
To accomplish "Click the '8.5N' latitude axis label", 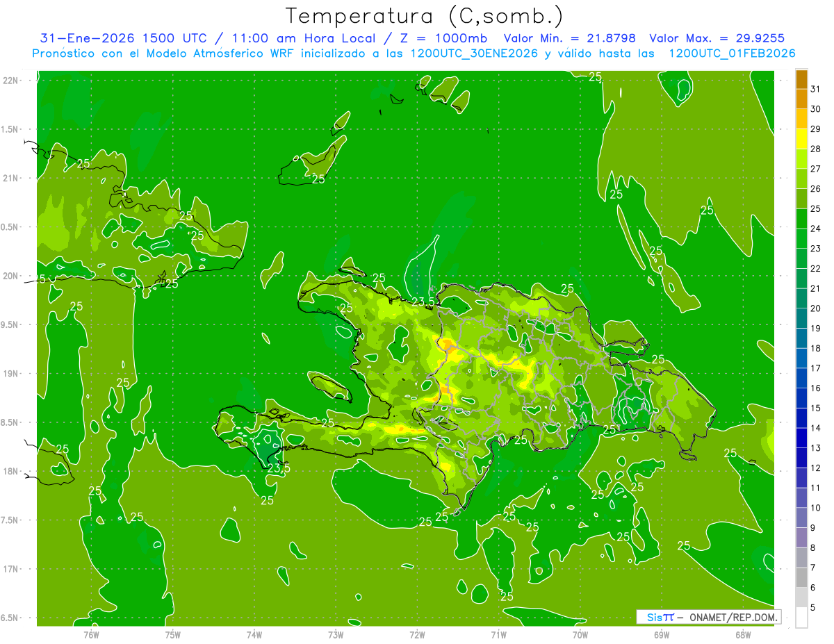I will point(10,422).
